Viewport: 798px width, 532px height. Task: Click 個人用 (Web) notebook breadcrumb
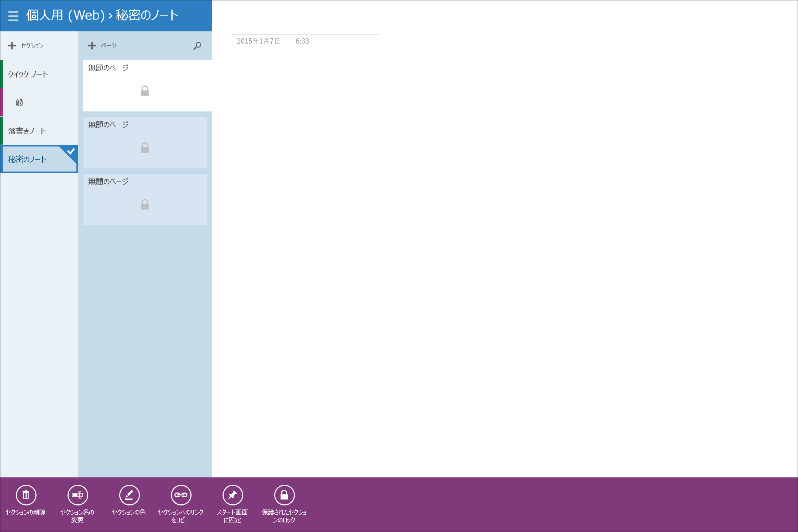65,15
